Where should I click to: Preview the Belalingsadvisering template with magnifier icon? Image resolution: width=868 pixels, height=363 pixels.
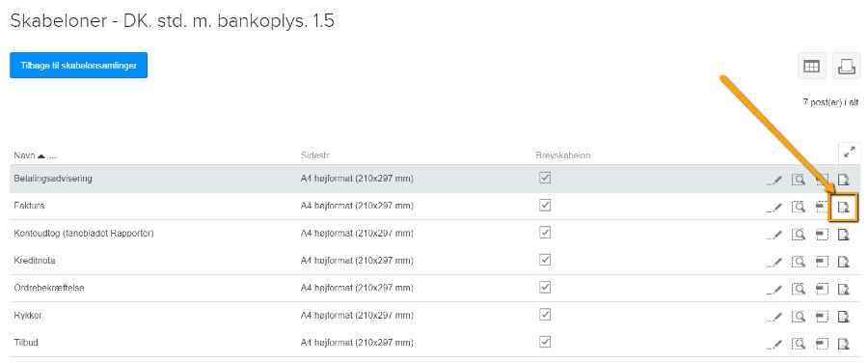(x=799, y=180)
